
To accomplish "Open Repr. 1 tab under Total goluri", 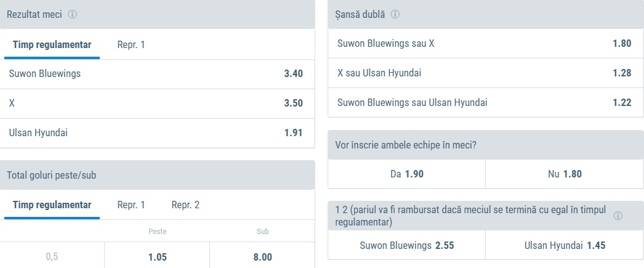I will [x=131, y=205].
